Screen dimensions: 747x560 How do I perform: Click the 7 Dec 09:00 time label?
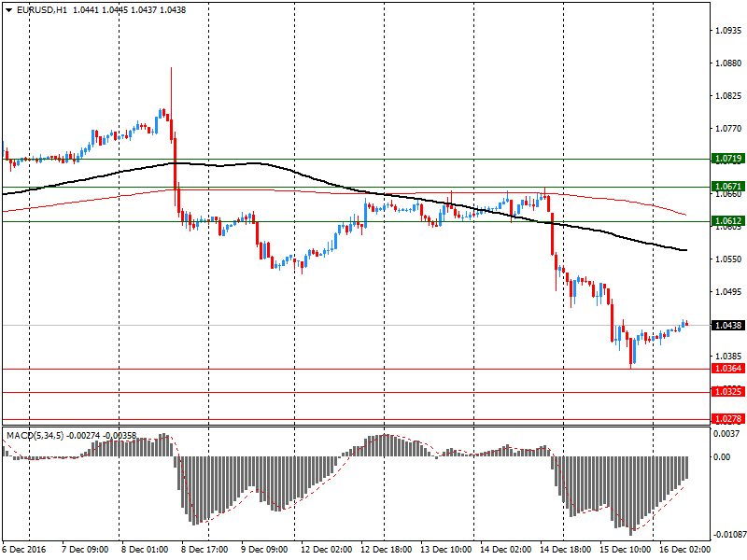click(x=86, y=550)
